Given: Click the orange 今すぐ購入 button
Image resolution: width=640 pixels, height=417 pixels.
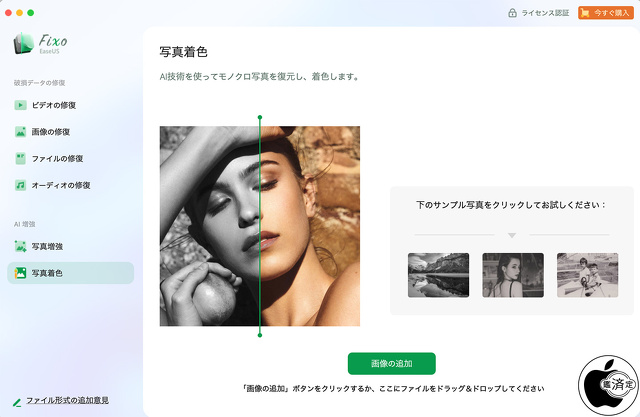Looking at the screenshot, I should point(606,13).
